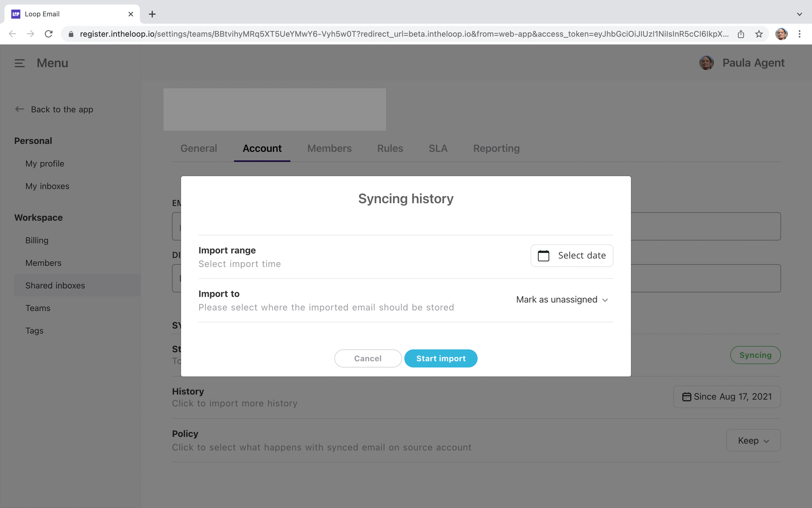The width and height of the screenshot is (812, 508).
Task: Open Billing in the Workspace sidebar
Action: [x=37, y=240]
